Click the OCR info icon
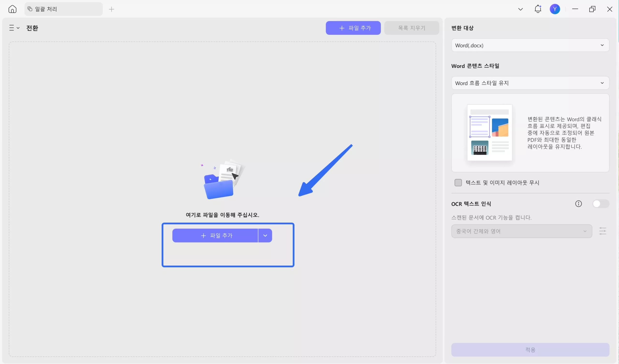Screen dimensions: 619x364 tap(578, 204)
